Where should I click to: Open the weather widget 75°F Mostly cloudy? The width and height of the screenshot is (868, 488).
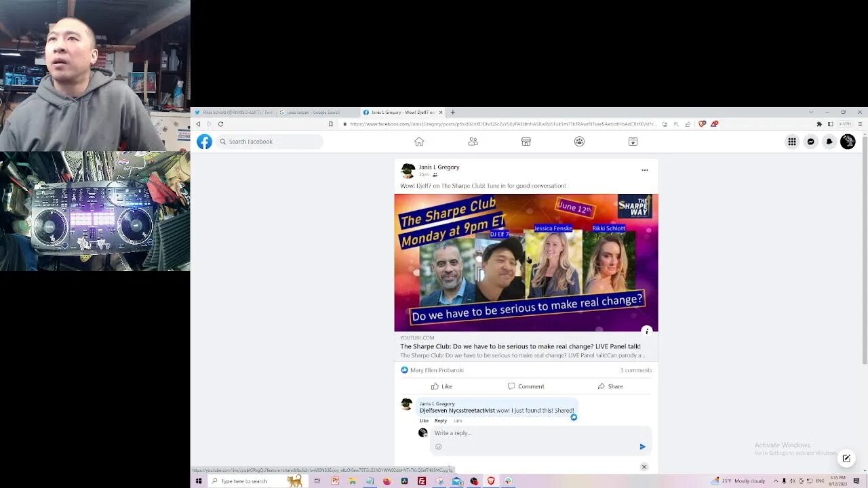click(738, 481)
